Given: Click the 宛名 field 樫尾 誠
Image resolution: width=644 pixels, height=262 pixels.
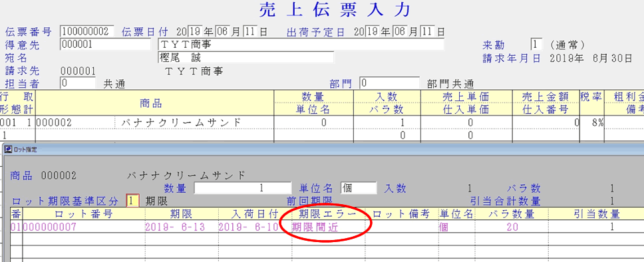Looking at the screenshot, I should click(245, 57).
